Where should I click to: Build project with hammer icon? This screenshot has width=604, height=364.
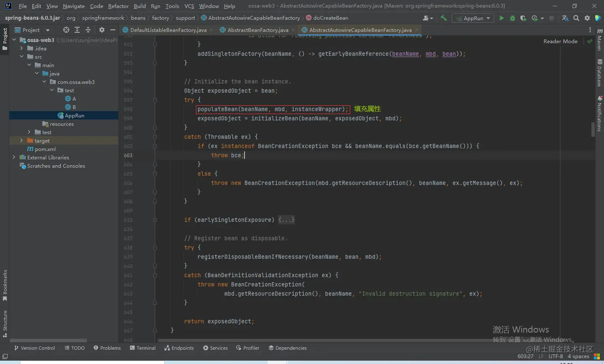443,18
